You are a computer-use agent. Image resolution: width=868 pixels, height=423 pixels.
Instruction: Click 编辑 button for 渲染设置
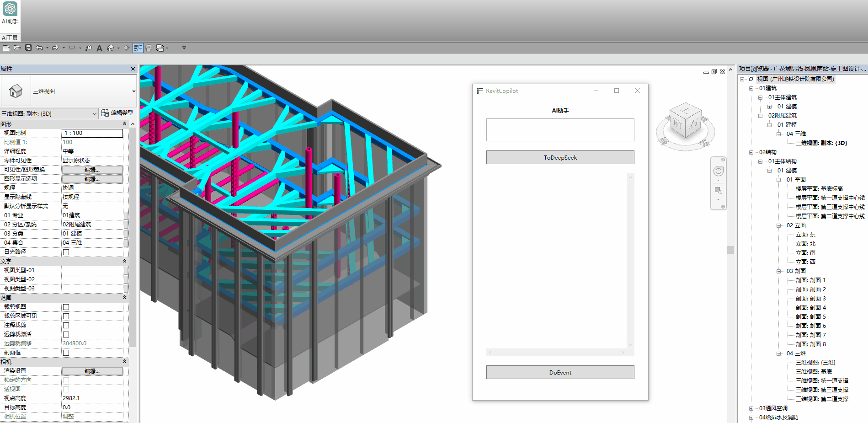(x=92, y=371)
